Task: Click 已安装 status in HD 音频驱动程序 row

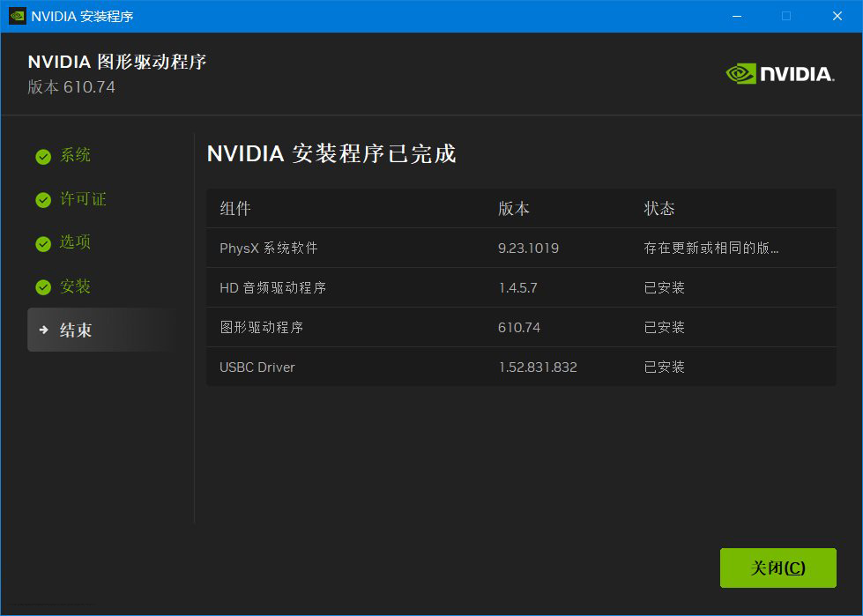Action: [x=665, y=287]
